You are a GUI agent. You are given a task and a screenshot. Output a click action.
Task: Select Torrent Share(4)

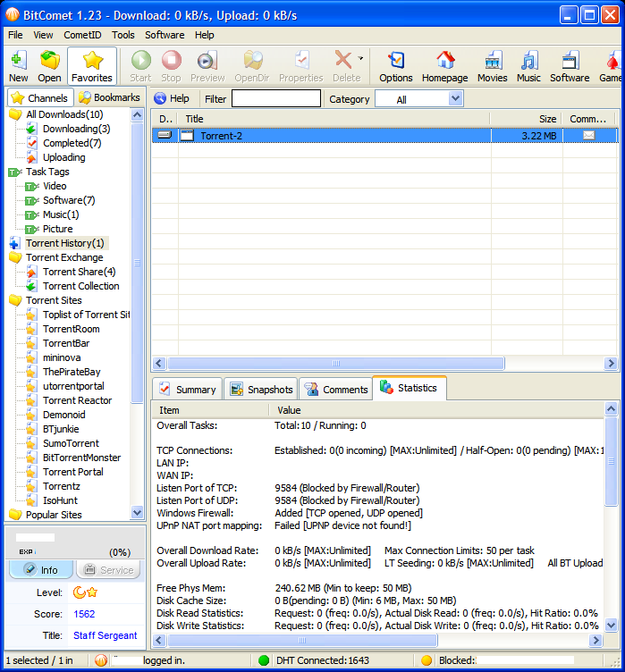coord(79,272)
